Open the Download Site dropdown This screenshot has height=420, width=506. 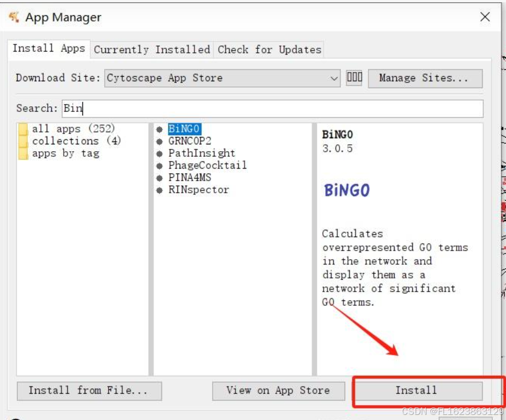tap(222, 78)
